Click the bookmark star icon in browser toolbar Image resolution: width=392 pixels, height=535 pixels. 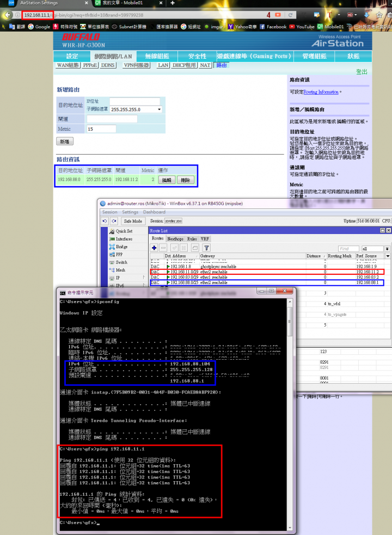click(379, 15)
